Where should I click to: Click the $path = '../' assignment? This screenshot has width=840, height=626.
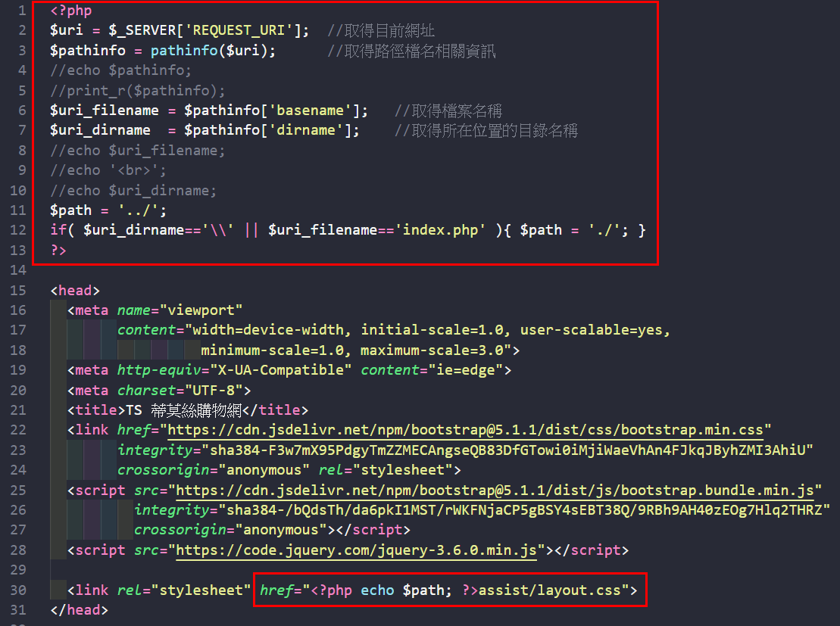(x=108, y=210)
